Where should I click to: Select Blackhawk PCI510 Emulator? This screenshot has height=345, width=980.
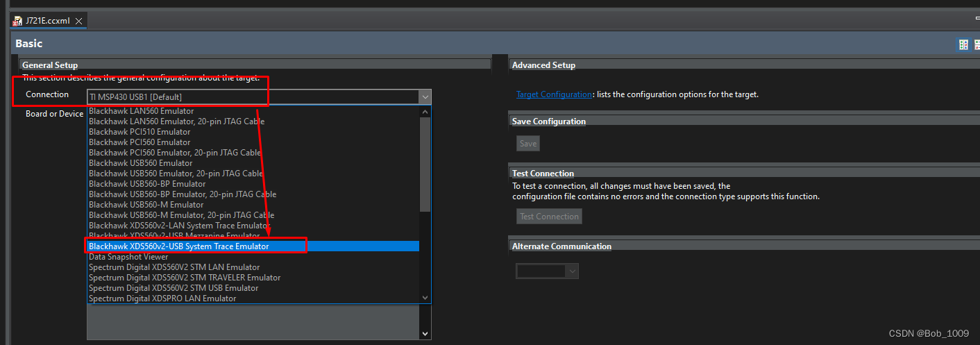(x=253, y=132)
